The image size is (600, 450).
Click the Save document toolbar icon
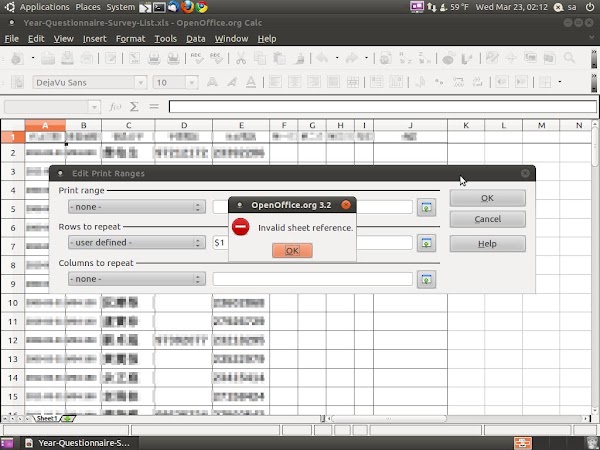tap(67, 58)
